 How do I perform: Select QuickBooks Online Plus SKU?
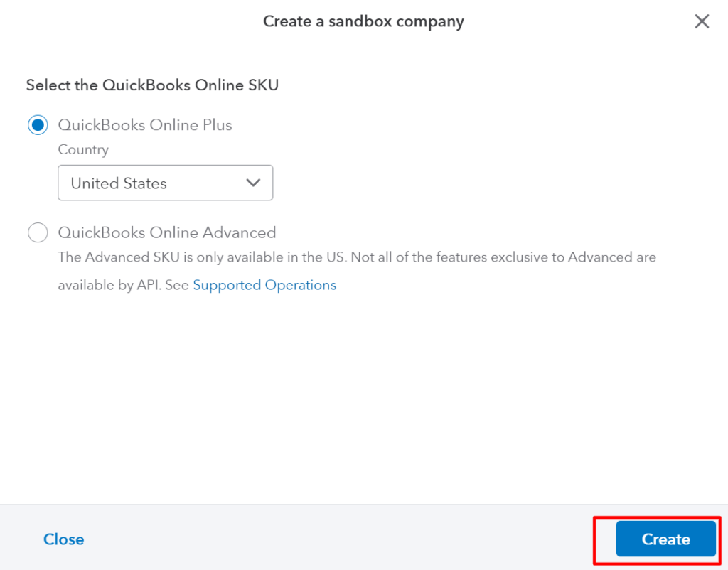(x=37, y=124)
